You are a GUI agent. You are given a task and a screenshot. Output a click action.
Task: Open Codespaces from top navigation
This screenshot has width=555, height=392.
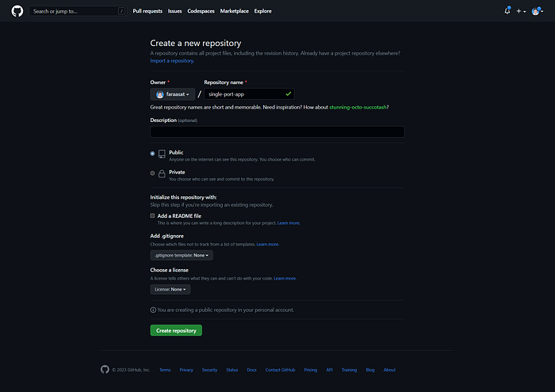coord(201,11)
